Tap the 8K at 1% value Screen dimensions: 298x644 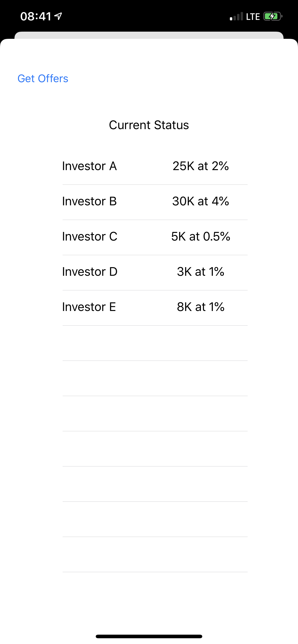pyautogui.click(x=201, y=307)
